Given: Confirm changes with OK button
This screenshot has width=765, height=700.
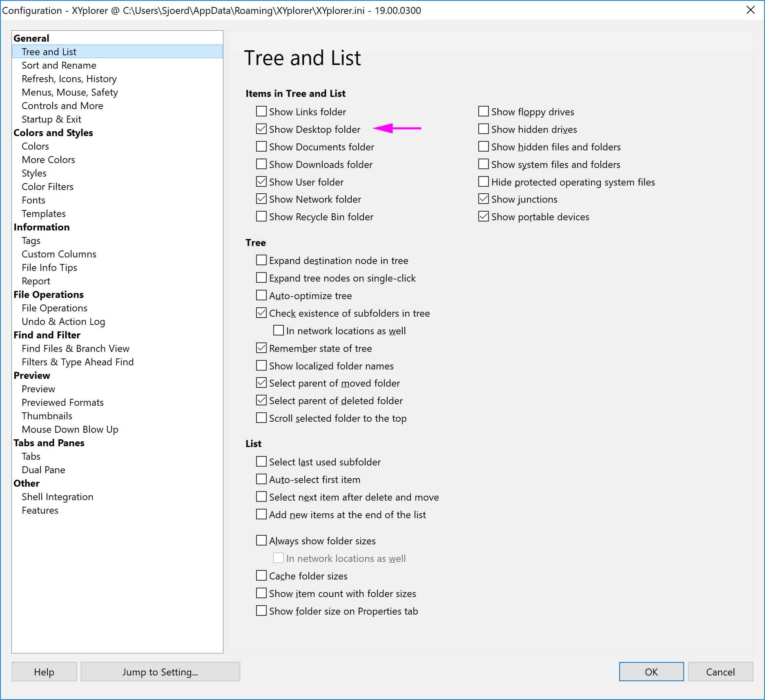Looking at the screenshot, I should 651,672.
